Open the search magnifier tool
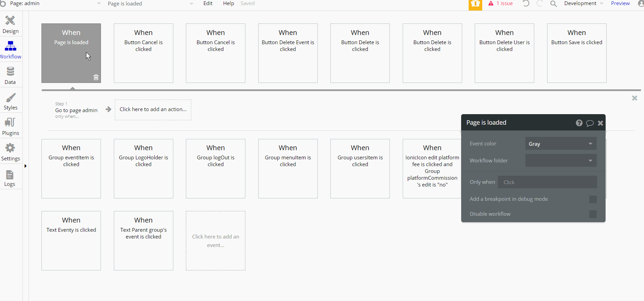The width and height of the screenshot is (644, 301). pyautogui.click(x=554, y=4)
